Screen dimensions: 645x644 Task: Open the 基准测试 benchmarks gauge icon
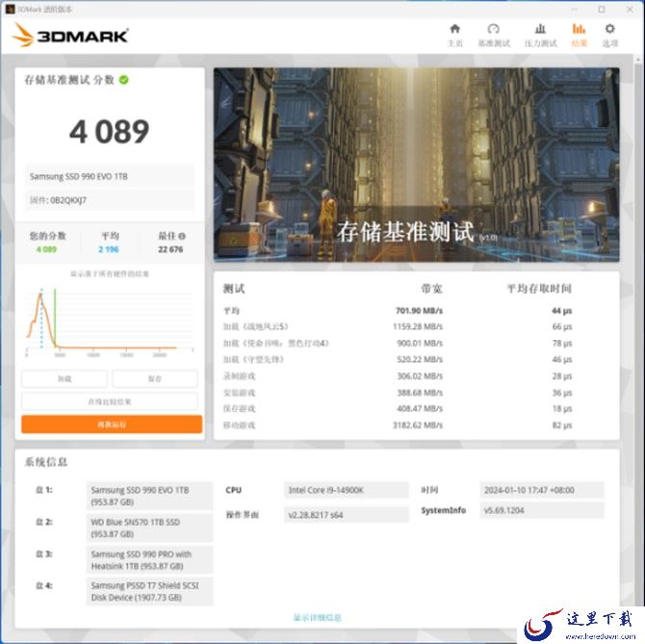494,35
